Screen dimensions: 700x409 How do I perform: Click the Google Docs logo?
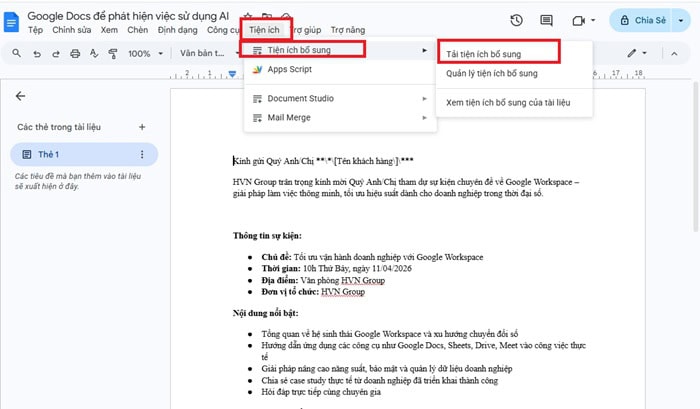point(12,22)
